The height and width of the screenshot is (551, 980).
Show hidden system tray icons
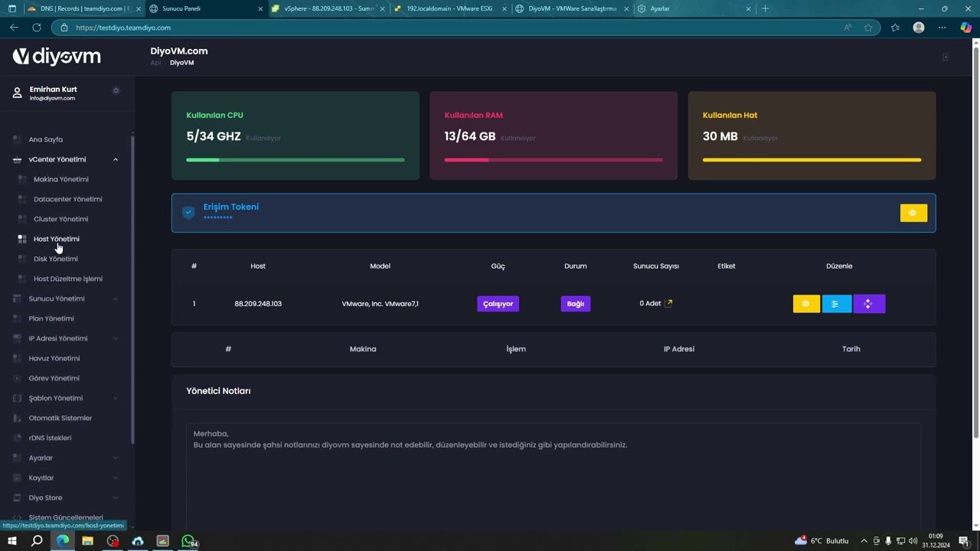coord(864,541)
